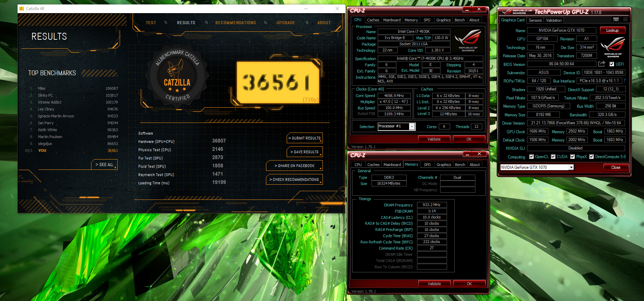This screenshot has width=644, height=301.
Task: Select leaderboard row Mike
Action: tap(73, 88)
